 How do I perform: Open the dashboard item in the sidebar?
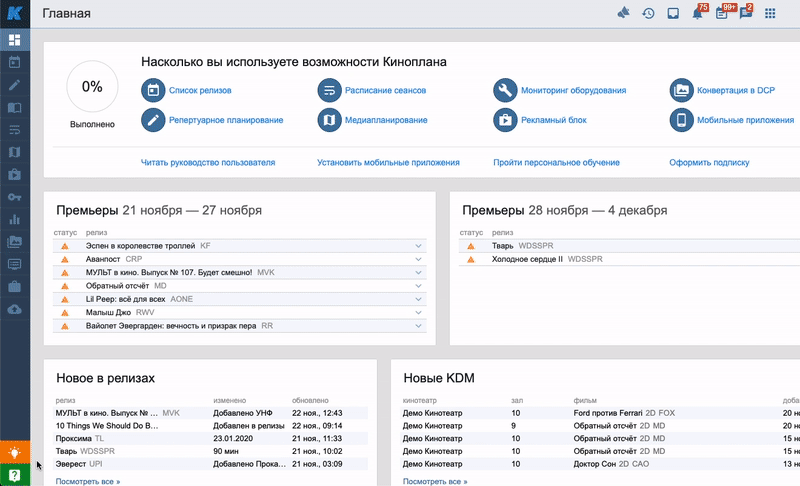[x=15, y=40]
